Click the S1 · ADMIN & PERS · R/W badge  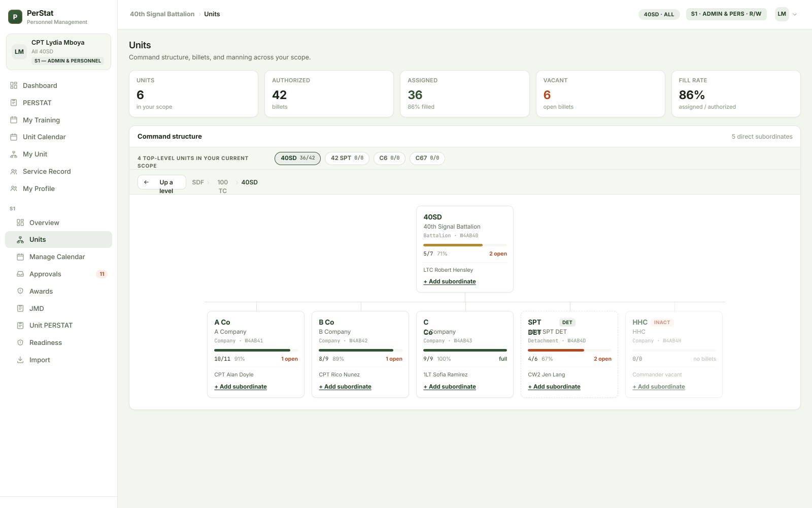(x=726, y=14)
